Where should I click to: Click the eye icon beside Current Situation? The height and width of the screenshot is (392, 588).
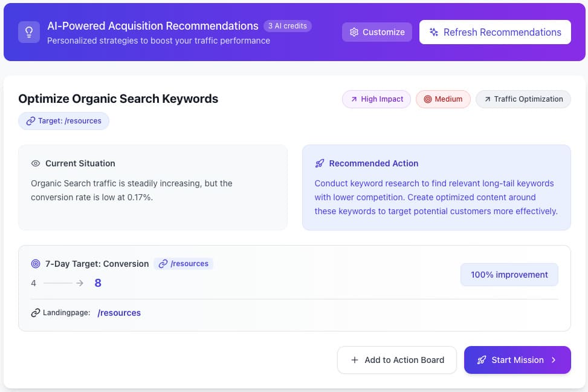click(36, 163)
